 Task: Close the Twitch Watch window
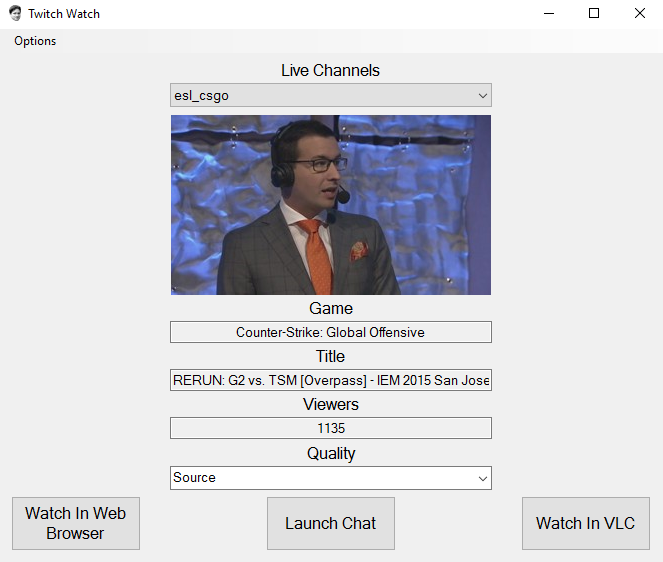pyautogui.click(x=640, y=14)
